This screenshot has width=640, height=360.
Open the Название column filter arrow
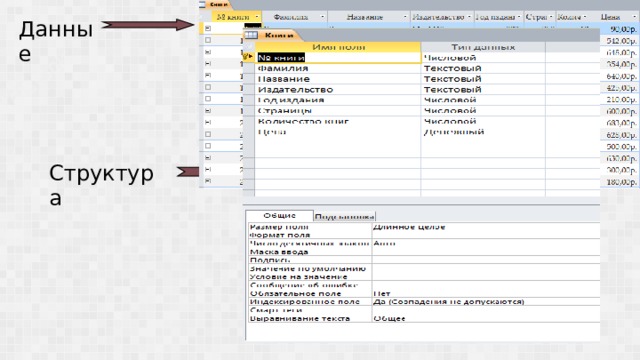(x=405, y=17)
